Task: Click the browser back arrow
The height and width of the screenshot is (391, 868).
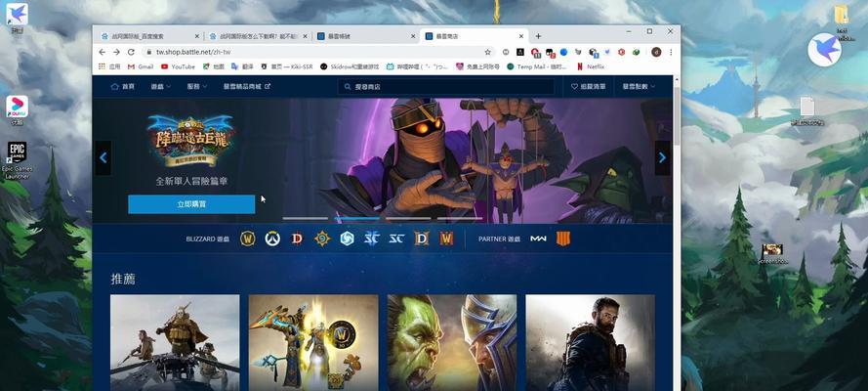Action: pos(103,52)
